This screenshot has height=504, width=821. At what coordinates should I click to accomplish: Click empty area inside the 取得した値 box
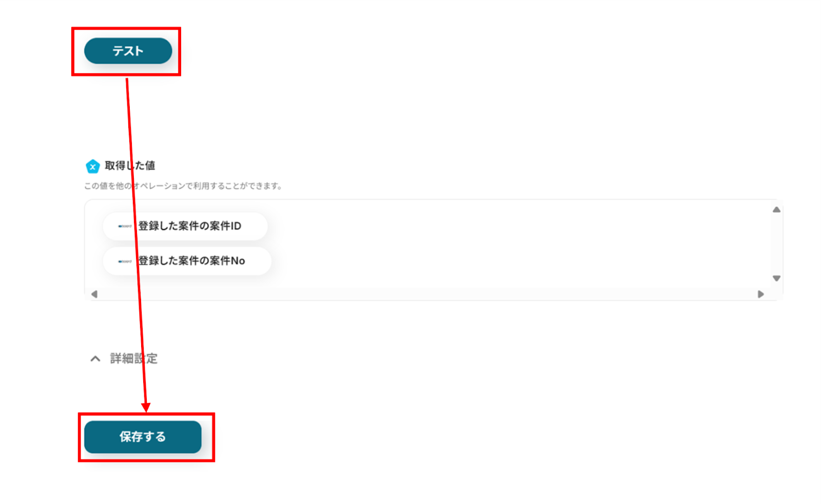tap(513, 244)
